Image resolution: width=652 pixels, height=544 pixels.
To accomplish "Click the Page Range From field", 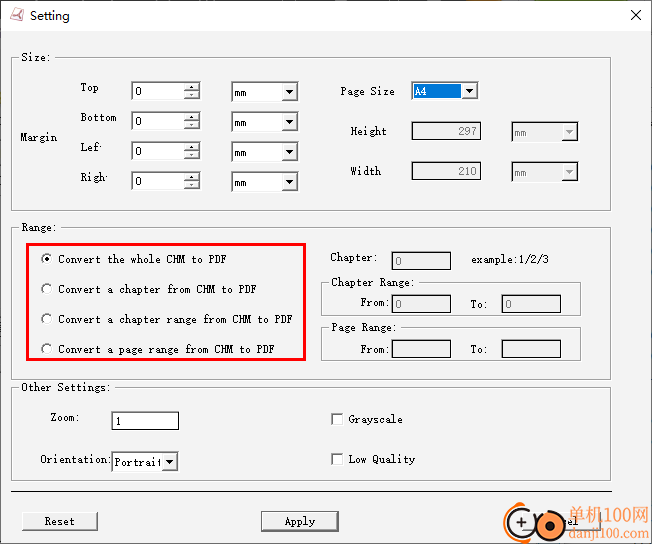I will coord(421,349).
